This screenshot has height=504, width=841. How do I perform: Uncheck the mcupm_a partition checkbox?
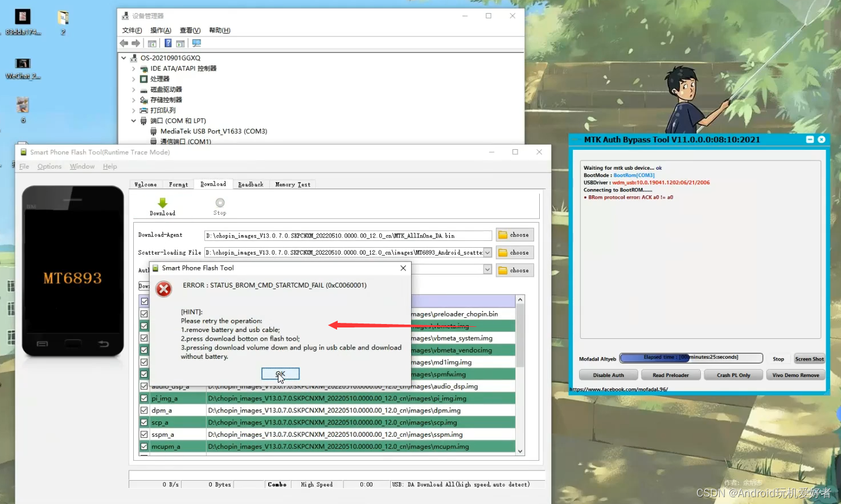click(x=144, y=446)
